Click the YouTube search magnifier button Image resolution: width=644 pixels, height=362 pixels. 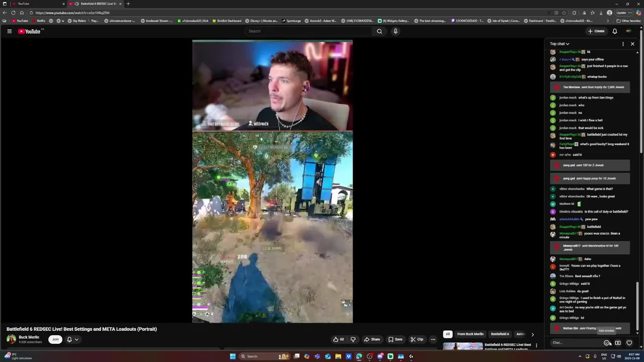tap(379, 31)
